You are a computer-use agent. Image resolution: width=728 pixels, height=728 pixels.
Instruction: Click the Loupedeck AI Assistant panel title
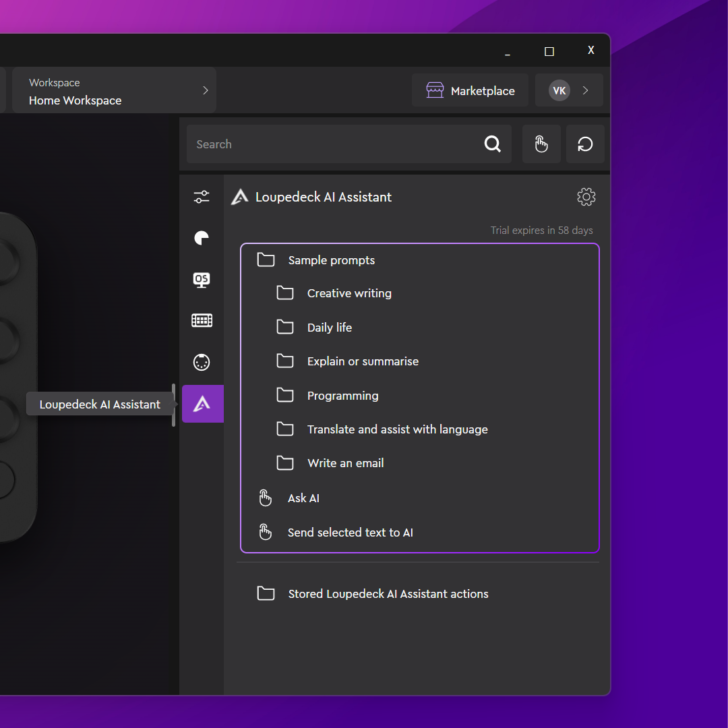pos(324,197)
